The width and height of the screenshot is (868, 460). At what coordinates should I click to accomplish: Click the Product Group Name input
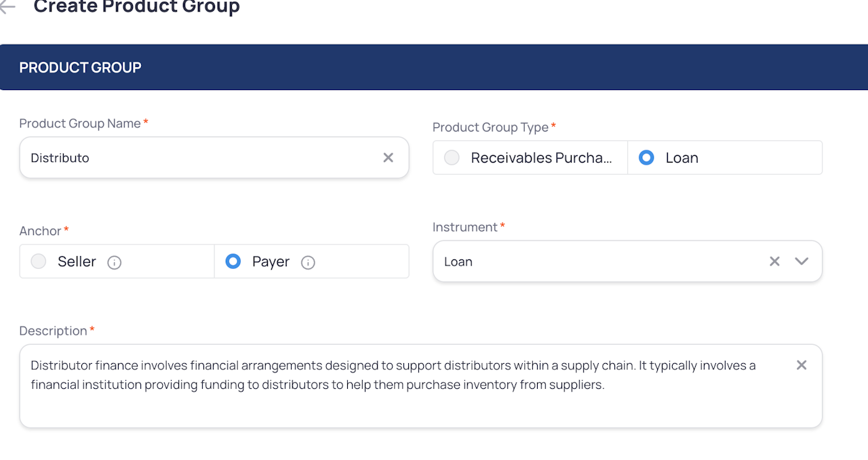pos(203,158)
